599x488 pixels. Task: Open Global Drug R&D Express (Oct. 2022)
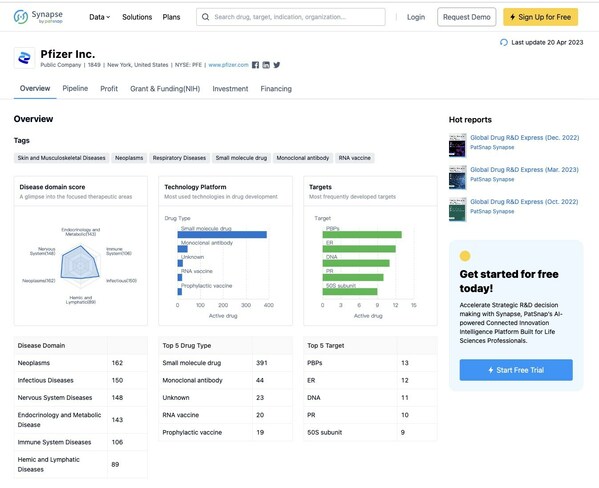click(524, 202)
